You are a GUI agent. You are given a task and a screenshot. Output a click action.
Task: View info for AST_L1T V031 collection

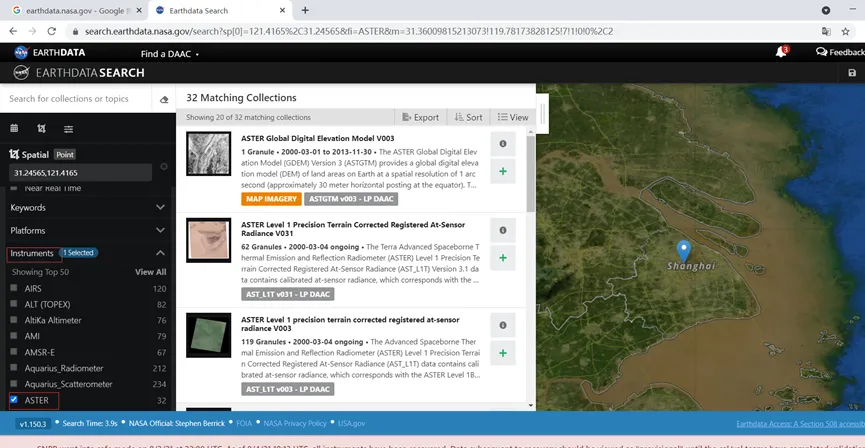[x=503, y=230]
